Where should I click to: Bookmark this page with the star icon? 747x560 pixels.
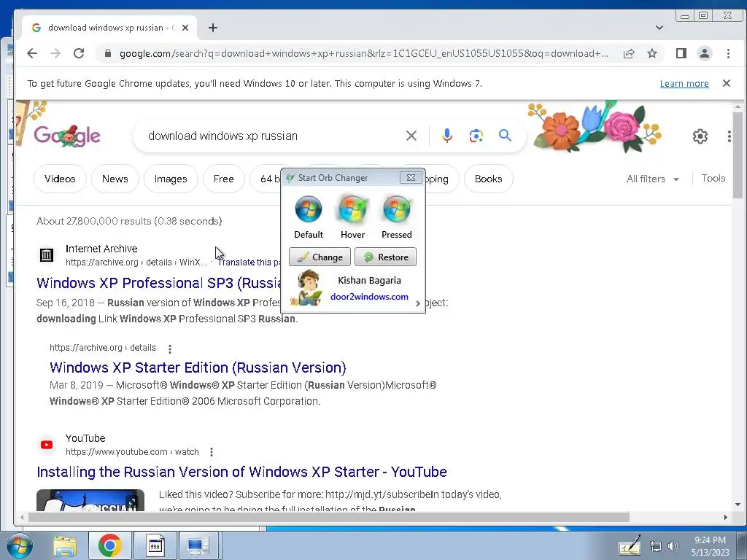point(652,53)
